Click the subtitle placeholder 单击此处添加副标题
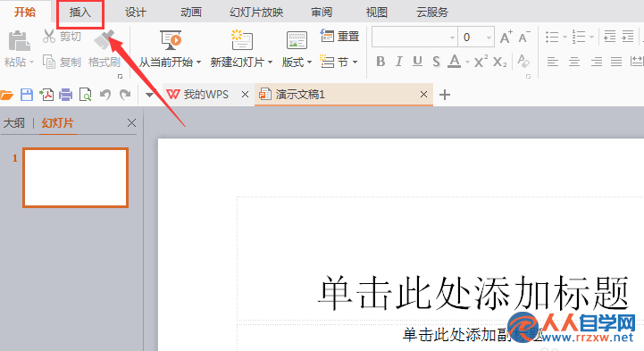Image resolution: width=644 pixels, height=351 pixels. click(x=473, y=335)
